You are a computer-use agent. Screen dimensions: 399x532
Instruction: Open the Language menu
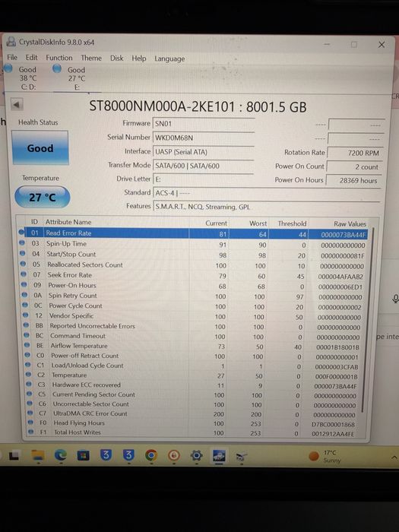(x=169, y=59)
